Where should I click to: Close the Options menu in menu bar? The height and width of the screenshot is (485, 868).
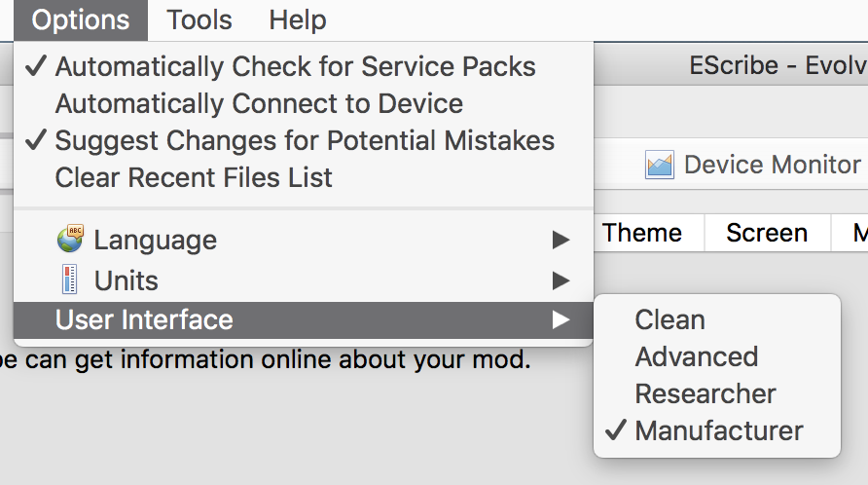point(81,19)
